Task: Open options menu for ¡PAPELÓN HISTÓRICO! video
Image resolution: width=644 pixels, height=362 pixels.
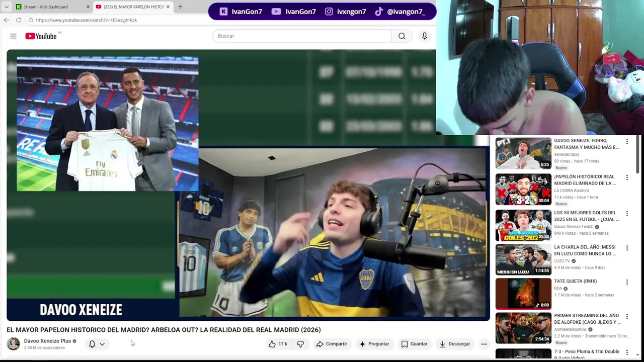Action: pos(627,178)
